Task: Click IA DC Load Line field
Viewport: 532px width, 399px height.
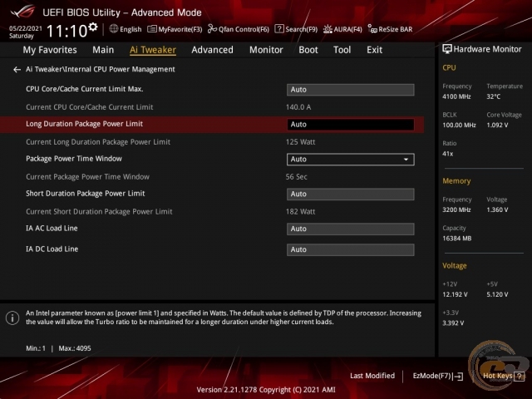Action: [x=350, y=249]
